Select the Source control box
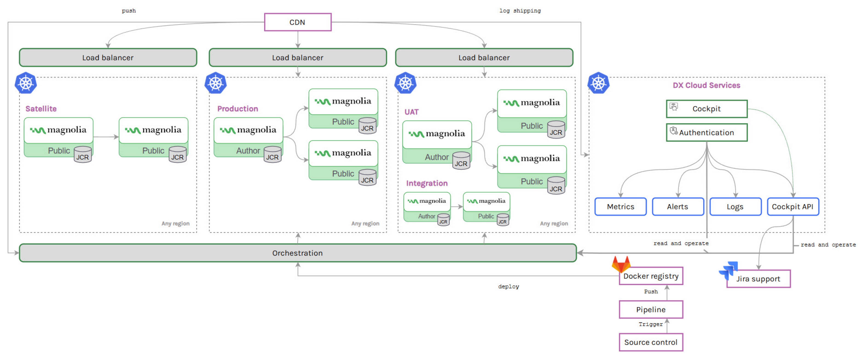 point(651,342)
